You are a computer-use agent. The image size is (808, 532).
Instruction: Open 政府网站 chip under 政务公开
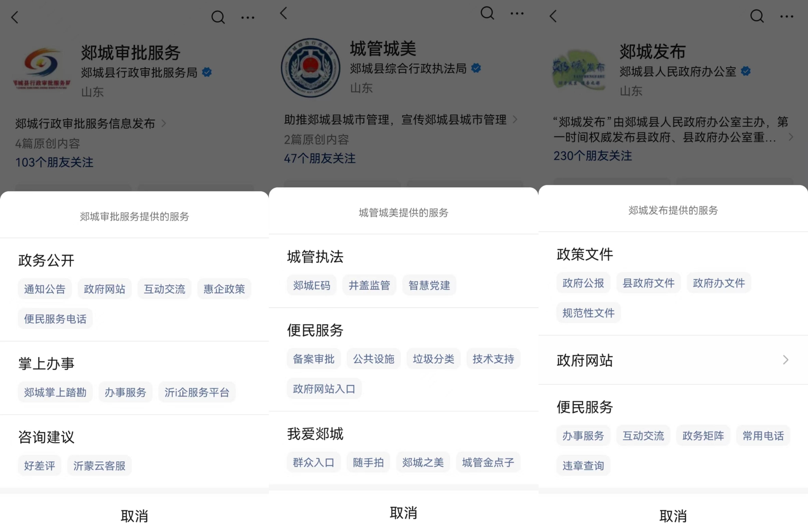(105, 289)
